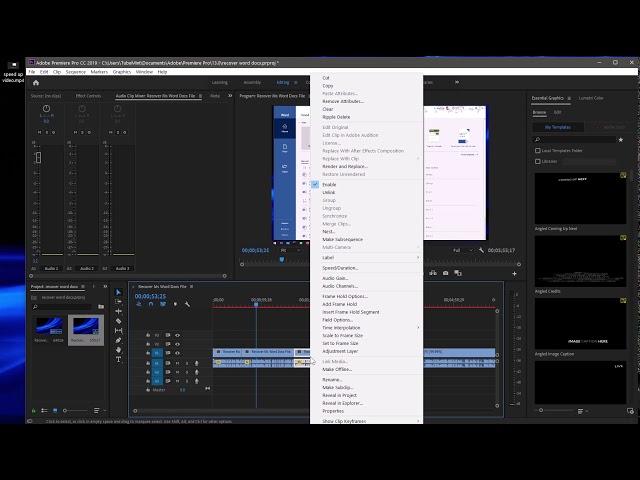
Task: Open timeline display settings wrench
Action: point(187,304)
